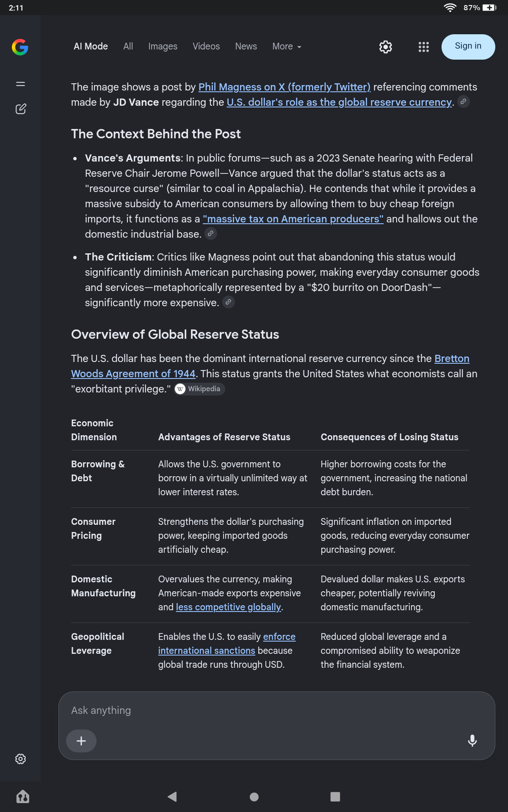Start a new chat with compose icon
Viewport: 508px width, 812px height.
point(20,109)
